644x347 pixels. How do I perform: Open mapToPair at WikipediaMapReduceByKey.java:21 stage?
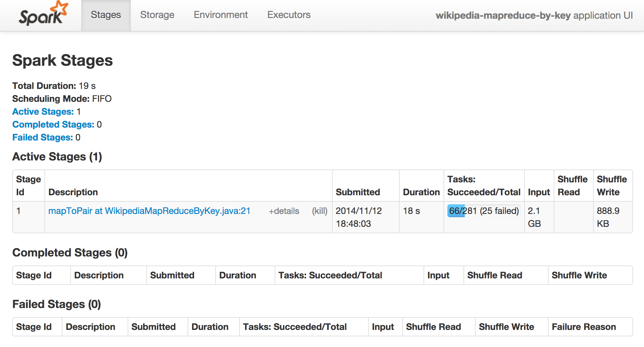point(149,211)
